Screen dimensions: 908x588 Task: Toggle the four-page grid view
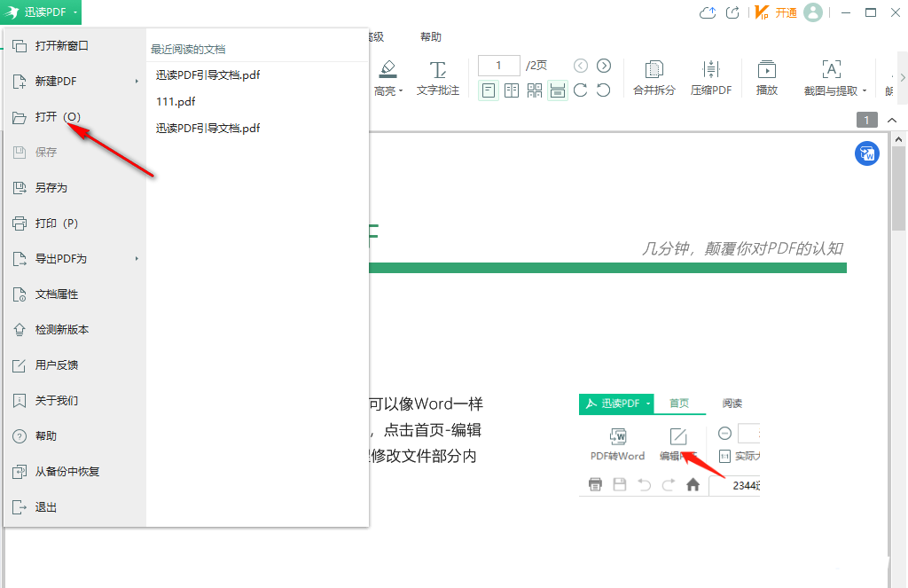pyautogui.click(x=533, y=90)
